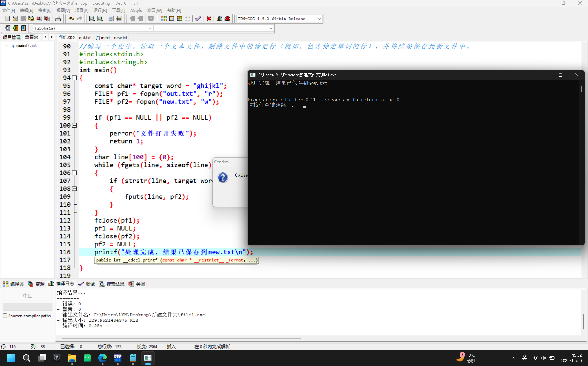Enable Shorten compiler paths checkbox
This screenshot has width=588, height=366.
[5, 316]
